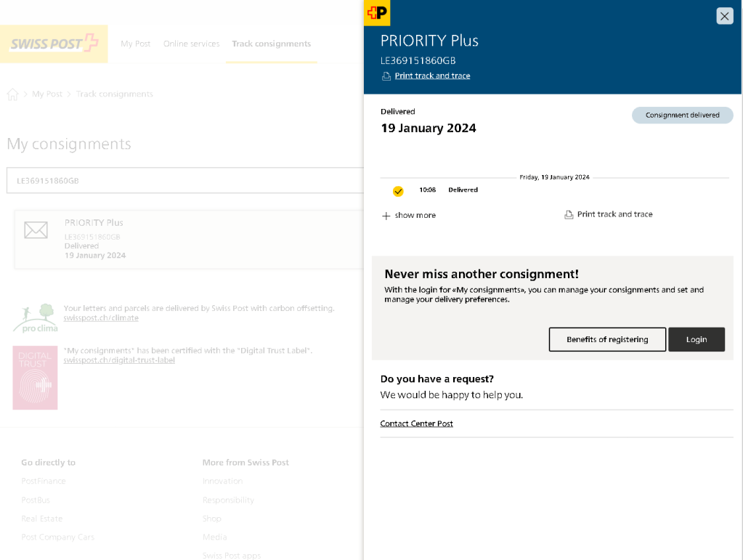This screenshot has width=743, height=560.
Task: Click the 'Consignment delivered' status badge
Action: pyautogui.click(x=682, y=115)
